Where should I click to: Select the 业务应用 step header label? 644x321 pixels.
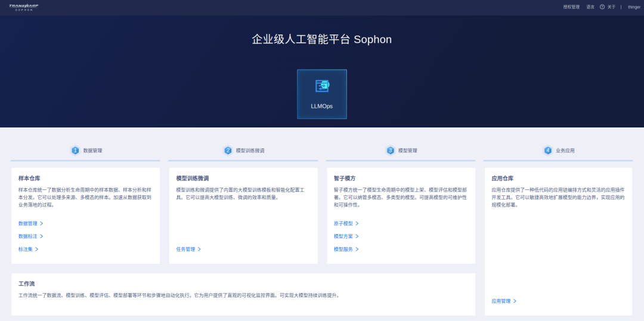pyautogui.click(x=565, y=151)
